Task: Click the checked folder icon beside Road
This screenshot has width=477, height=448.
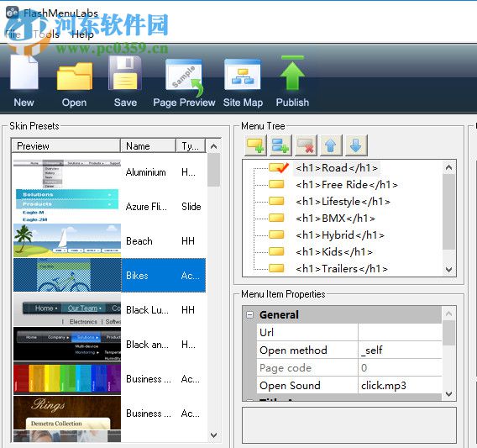Action: point(278,167)
